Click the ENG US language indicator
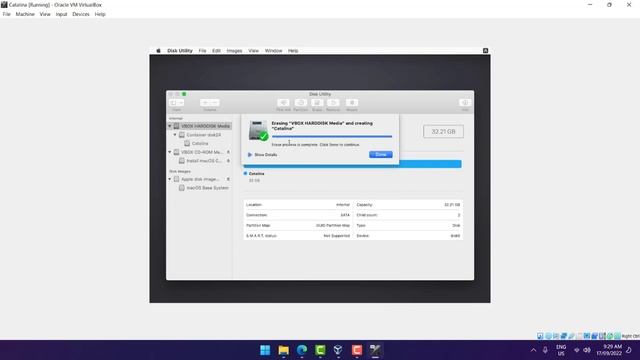Screen dimensions: 640x360 pos(561,350)
